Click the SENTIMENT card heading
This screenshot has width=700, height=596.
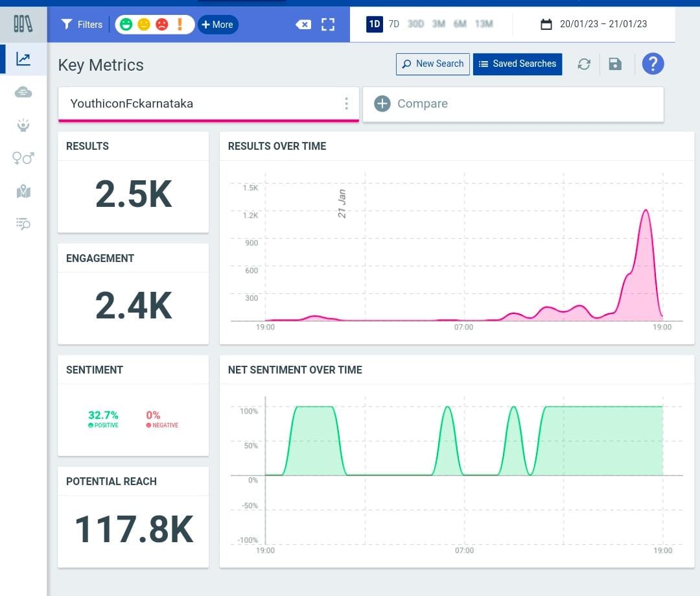tap(94, 370)
